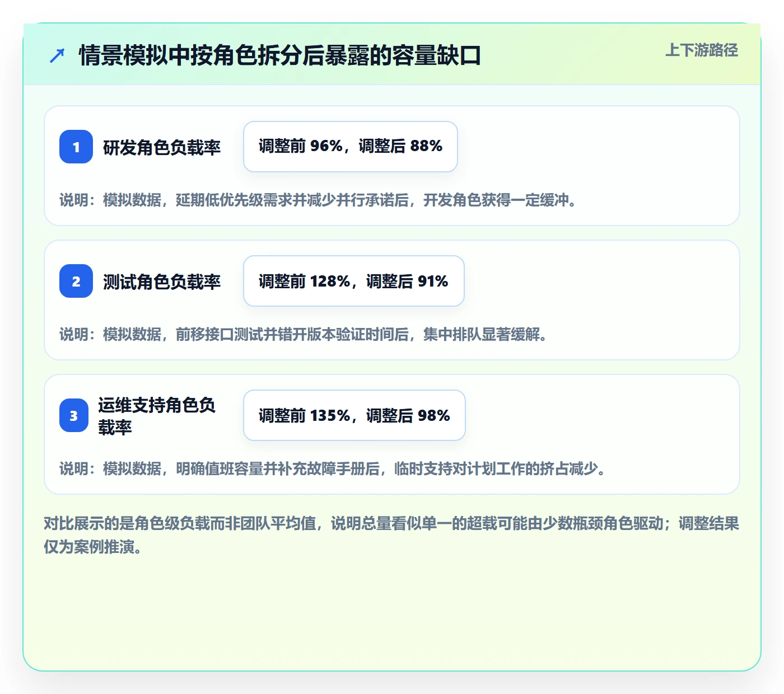Click the 研发角色负载率 label
784x694 pixels.
coord(162,147)
